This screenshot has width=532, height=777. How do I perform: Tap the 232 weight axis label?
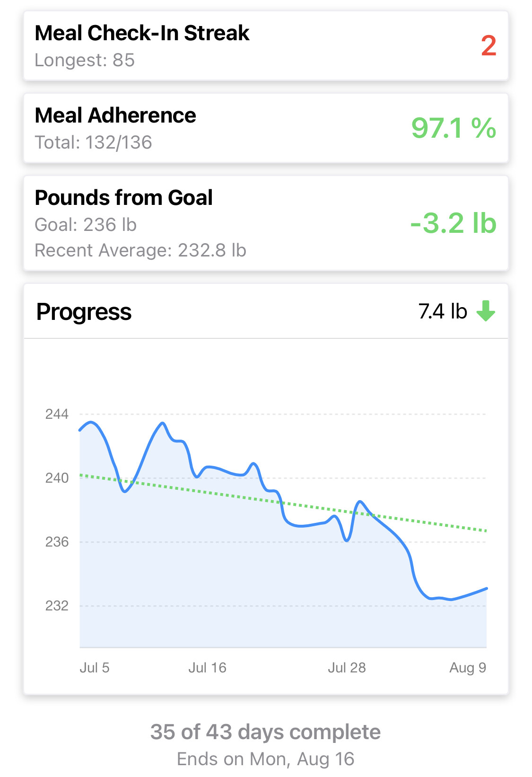tap(57, 606)
